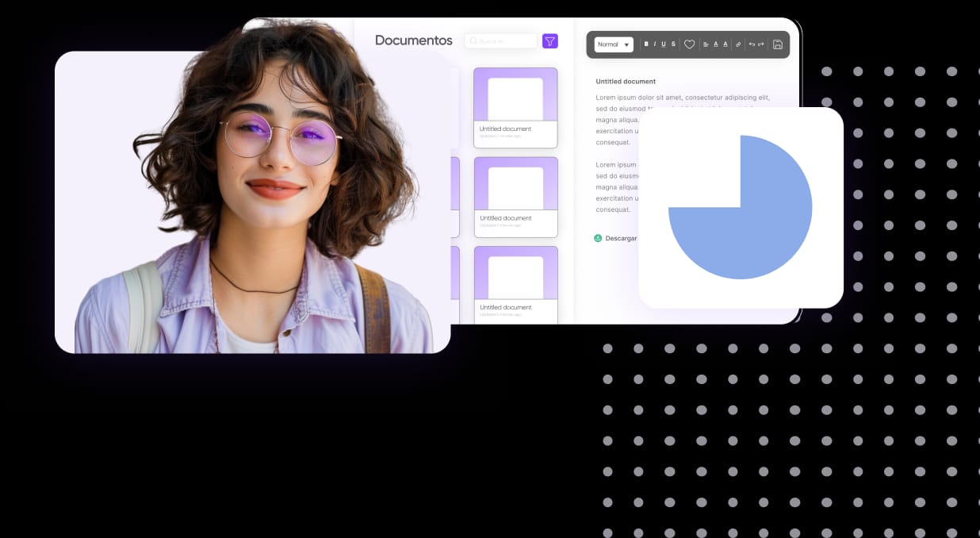Click the Descargar download link
This screenshot has height=538, width=980.
click(x=615, y=238)
